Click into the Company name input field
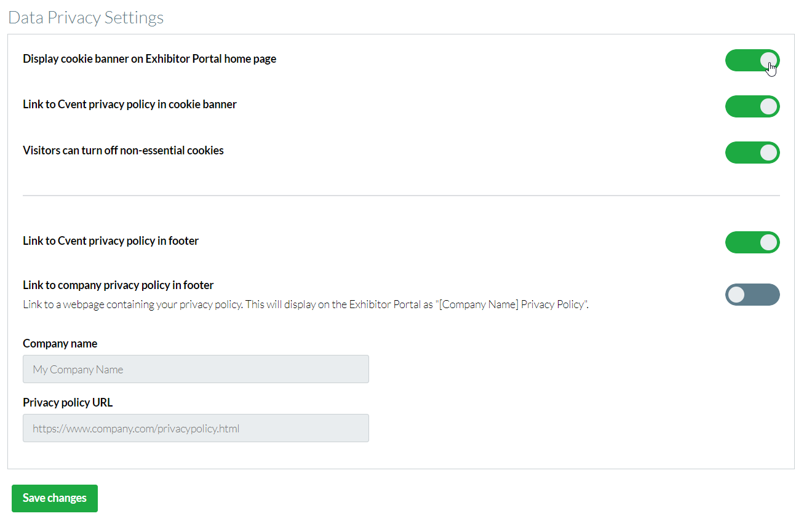This screenshot has width=812, height=516. pos(196,369)
